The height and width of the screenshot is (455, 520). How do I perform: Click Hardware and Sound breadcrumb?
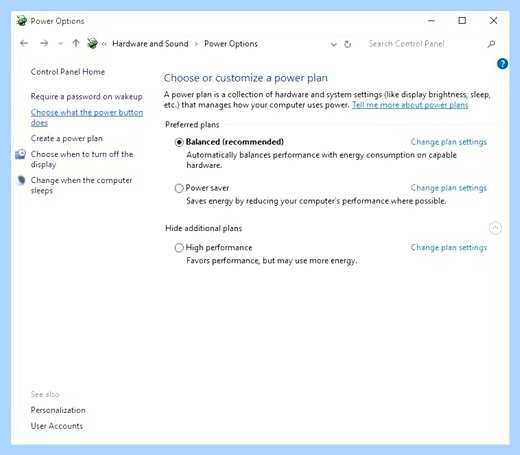point(150,44)
